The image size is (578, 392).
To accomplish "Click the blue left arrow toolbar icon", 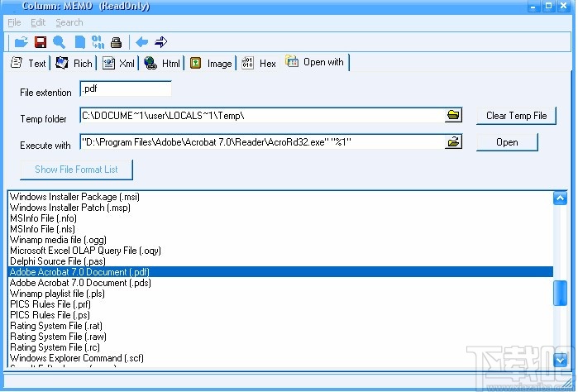I will coord(142,42).
